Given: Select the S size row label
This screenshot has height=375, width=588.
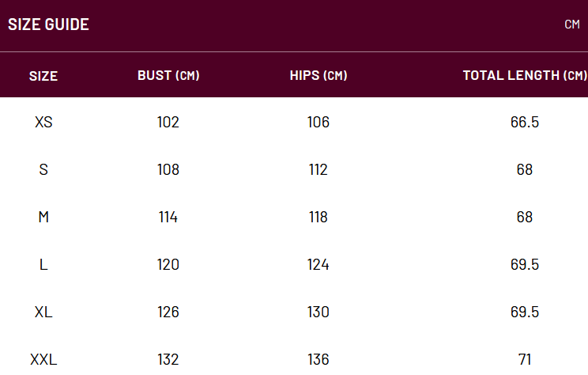Looking at the screenshot, I should 43,169.
